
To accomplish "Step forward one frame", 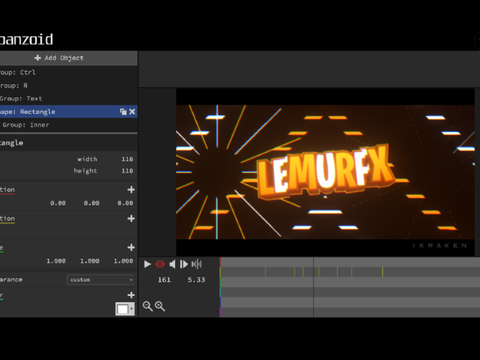I will click(x=184, y=264).
